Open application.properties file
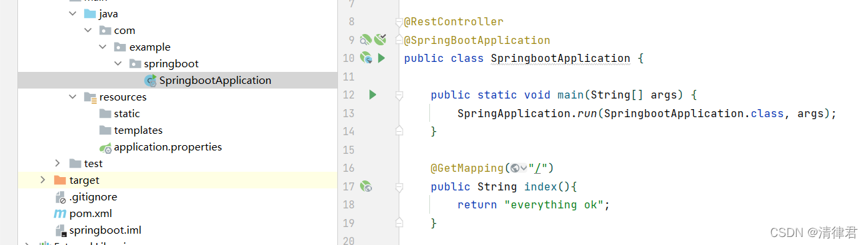The width and height of the screenshot is (868, 245). tap(168, 147)
